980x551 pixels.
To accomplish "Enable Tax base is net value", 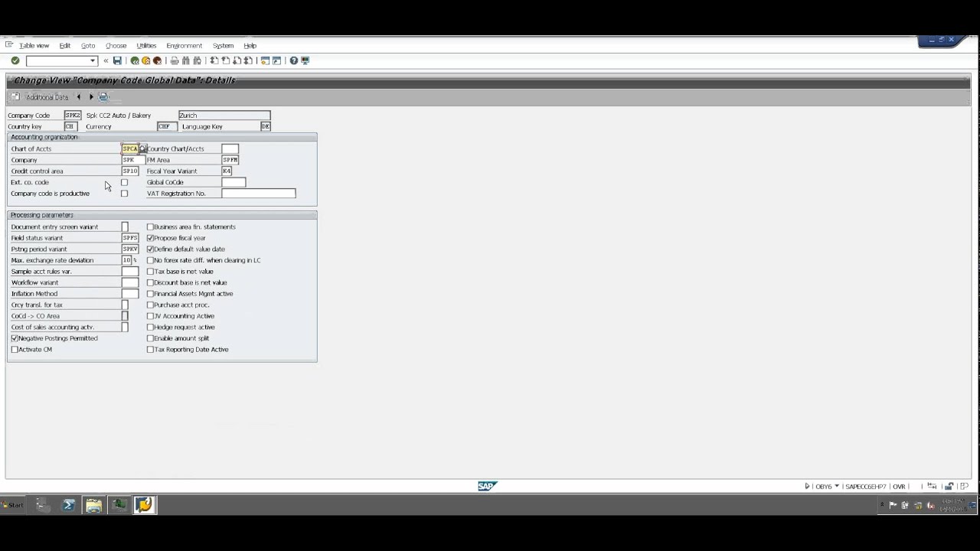I will point(150,272).
